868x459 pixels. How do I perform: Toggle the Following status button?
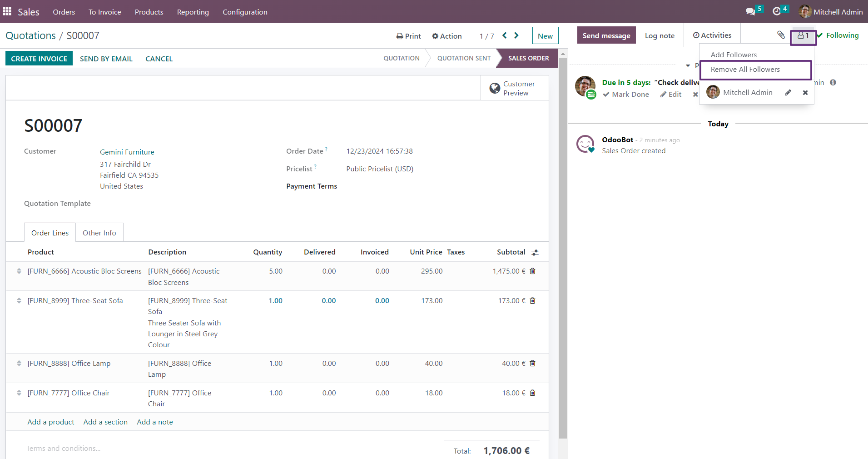[838, 35]
